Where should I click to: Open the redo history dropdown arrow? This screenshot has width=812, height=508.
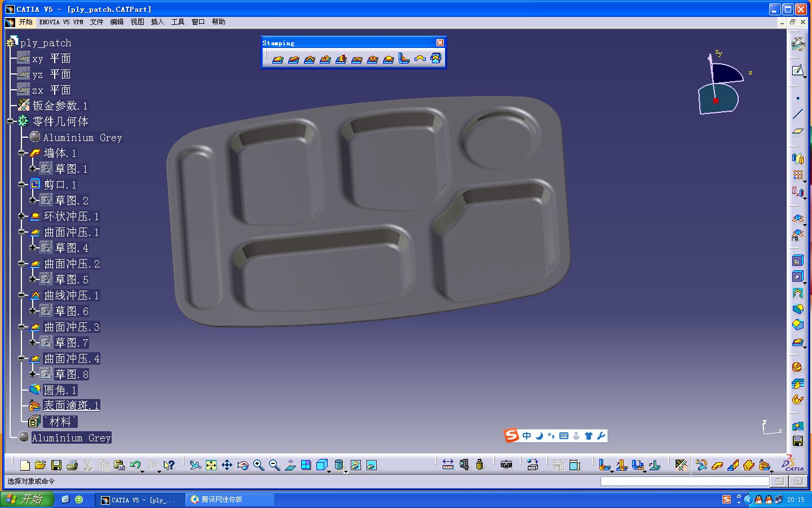159,471
